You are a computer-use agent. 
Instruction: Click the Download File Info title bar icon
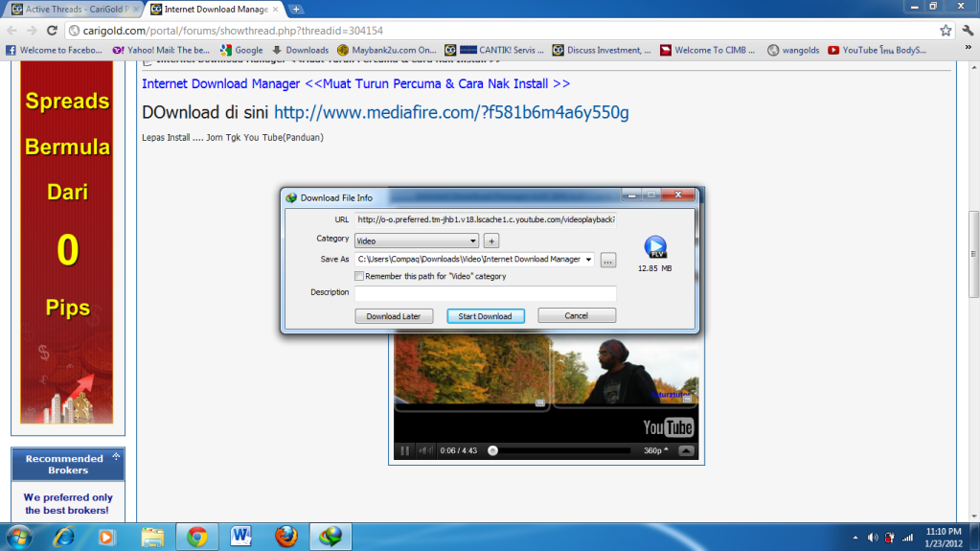[291, 197]
